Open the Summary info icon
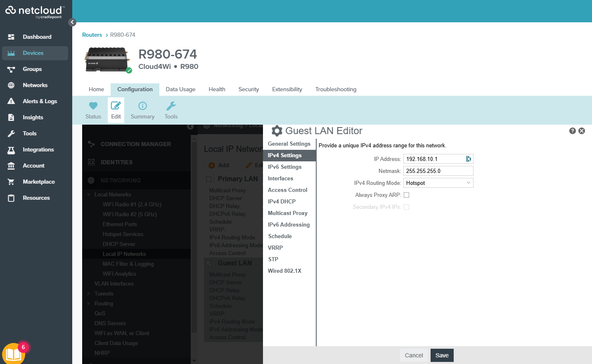The width and height of the screenshot is (592, 364). [x=142, y=106]
